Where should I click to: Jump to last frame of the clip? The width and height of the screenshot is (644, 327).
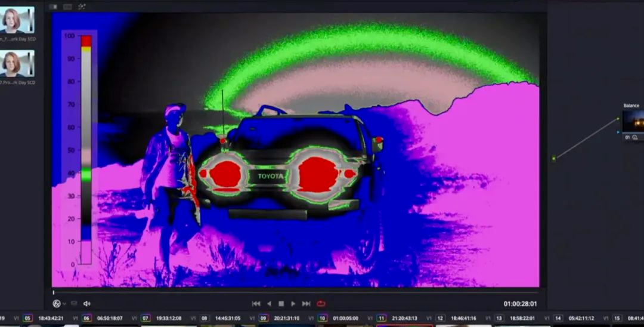click(x=306, y=304)
